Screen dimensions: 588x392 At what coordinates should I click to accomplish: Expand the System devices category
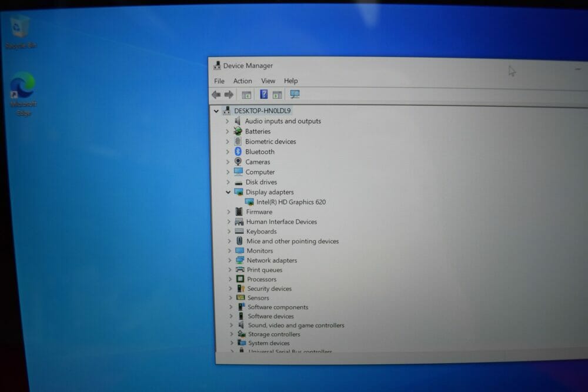[x=232, y=343]
